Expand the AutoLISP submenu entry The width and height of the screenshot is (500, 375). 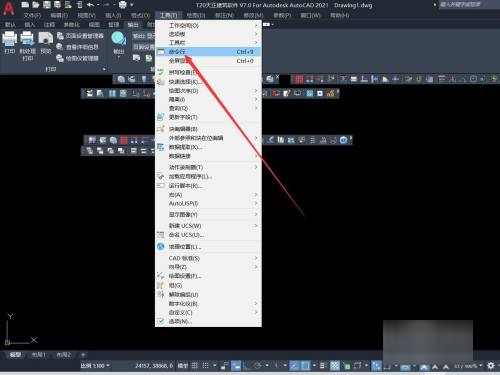pyautogui.click(x=208, y=203)
